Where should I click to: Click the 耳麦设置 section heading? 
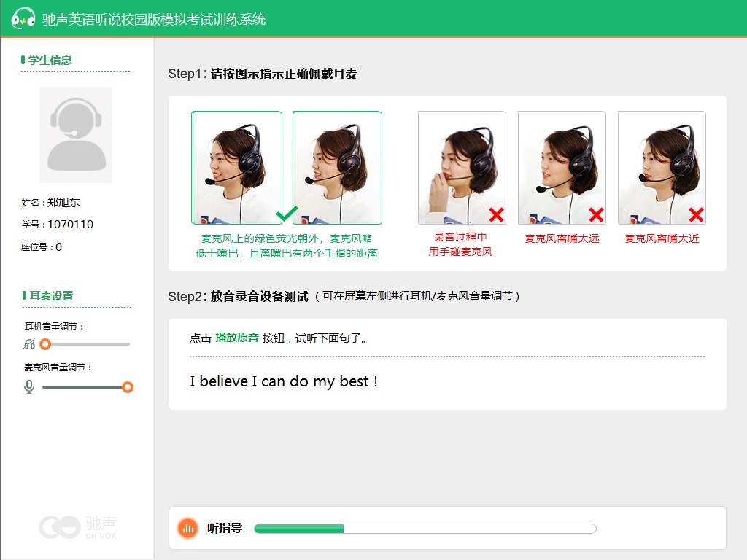[x=51, y=295]
